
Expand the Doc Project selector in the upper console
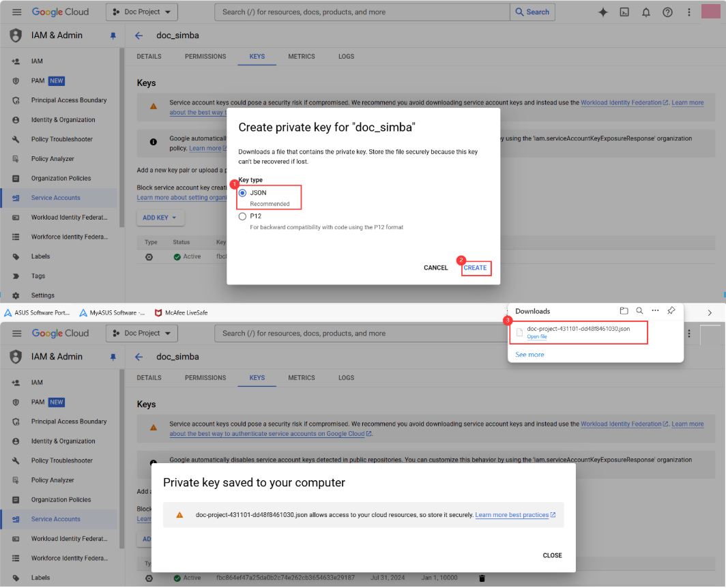(x=142, y=12)
